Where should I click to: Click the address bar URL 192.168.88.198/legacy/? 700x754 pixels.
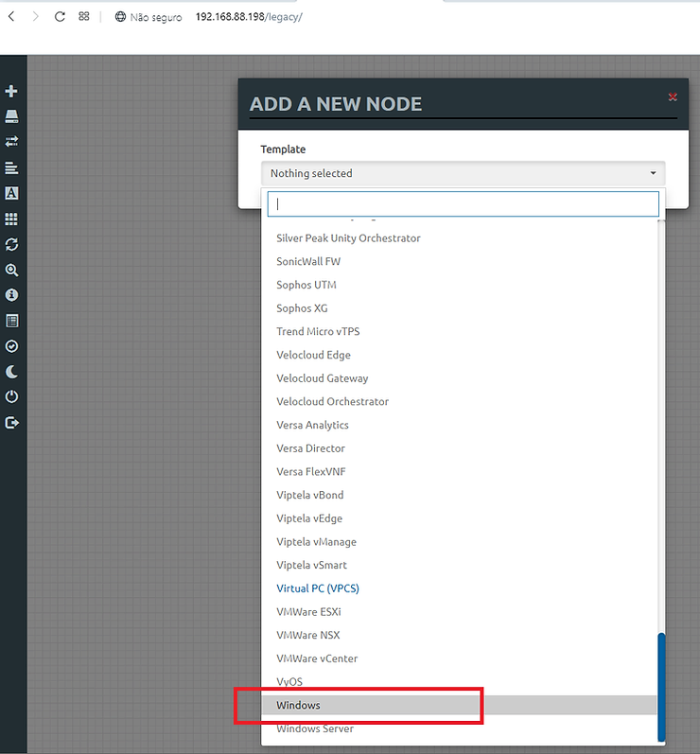(249, 17)
